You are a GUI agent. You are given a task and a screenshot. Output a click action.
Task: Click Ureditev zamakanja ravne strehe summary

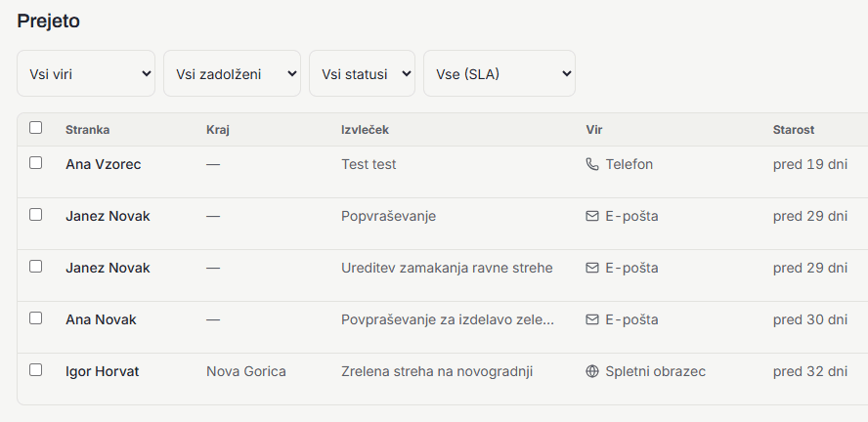coord(447,268)
